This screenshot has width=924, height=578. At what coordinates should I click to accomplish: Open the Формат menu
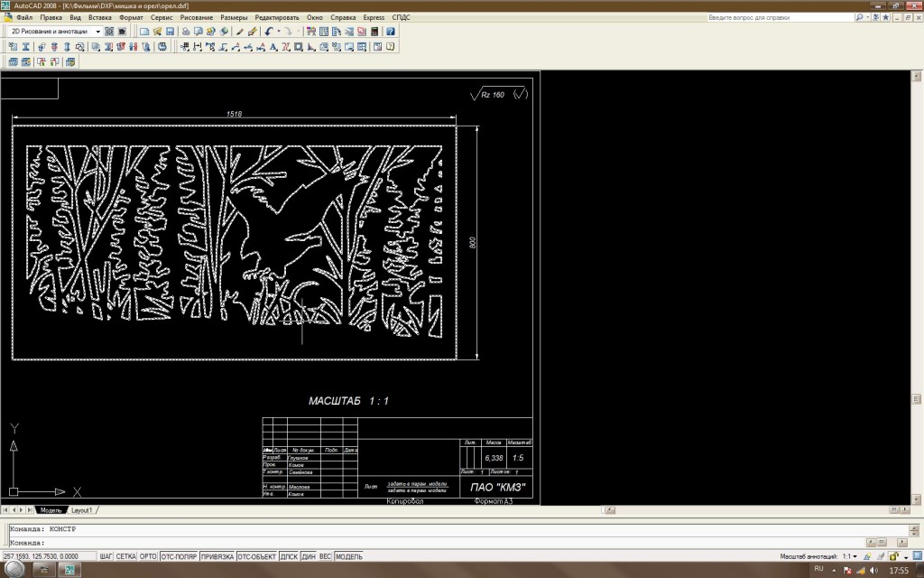click(131, 18)
